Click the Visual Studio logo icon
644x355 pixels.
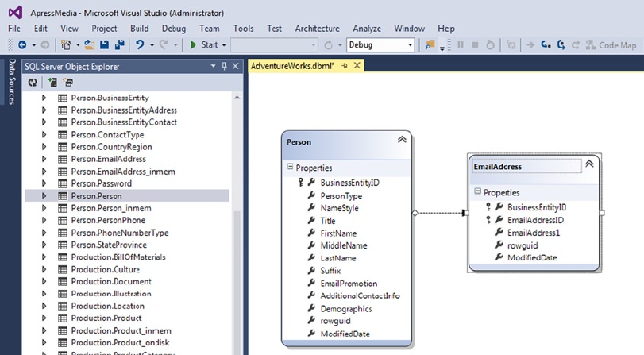click(x=16, y=13)
